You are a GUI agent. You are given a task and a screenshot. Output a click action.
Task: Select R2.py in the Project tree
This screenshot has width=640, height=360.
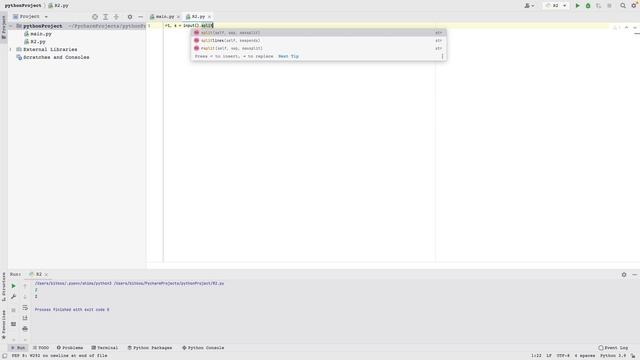coord(38,42)
